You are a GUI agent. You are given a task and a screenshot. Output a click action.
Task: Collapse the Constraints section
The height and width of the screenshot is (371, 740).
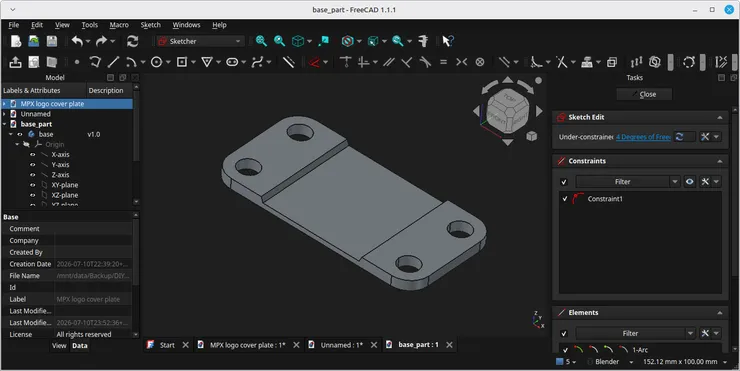point(720,161)
